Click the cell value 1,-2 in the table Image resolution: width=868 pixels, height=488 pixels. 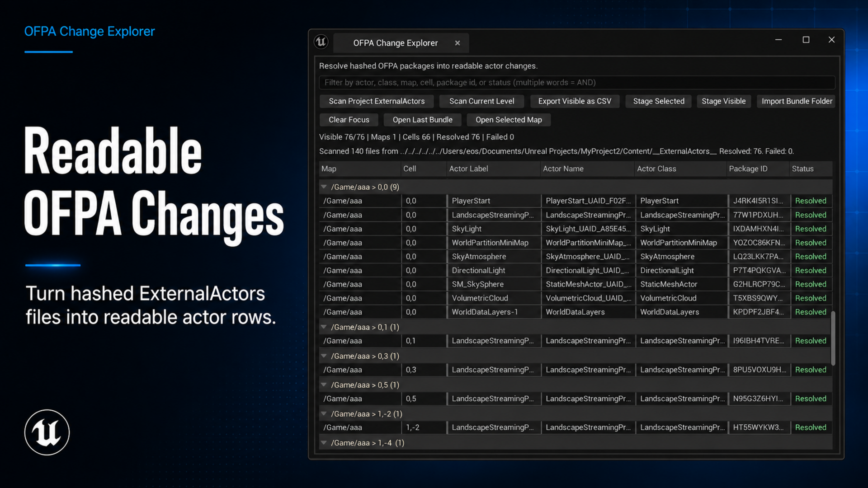412,427
